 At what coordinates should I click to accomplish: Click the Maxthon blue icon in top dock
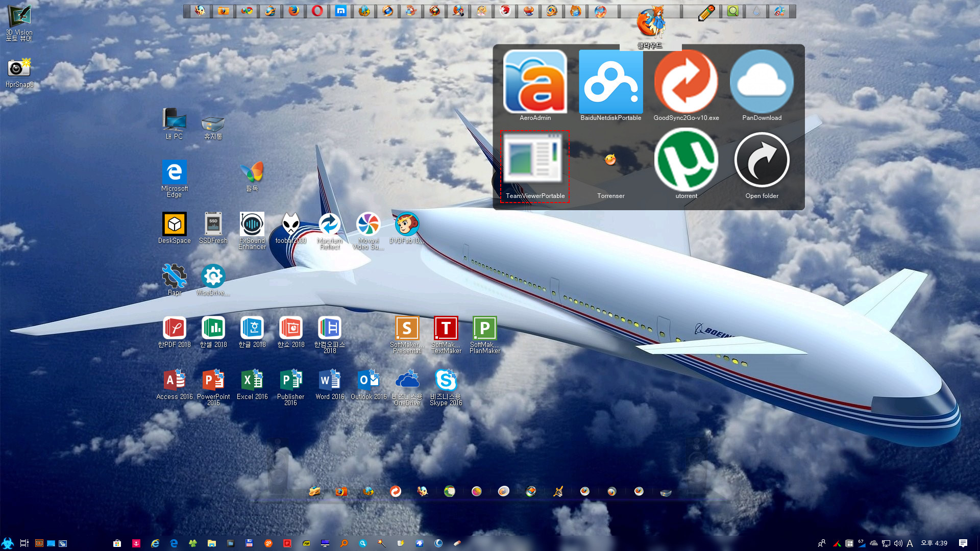340,11
